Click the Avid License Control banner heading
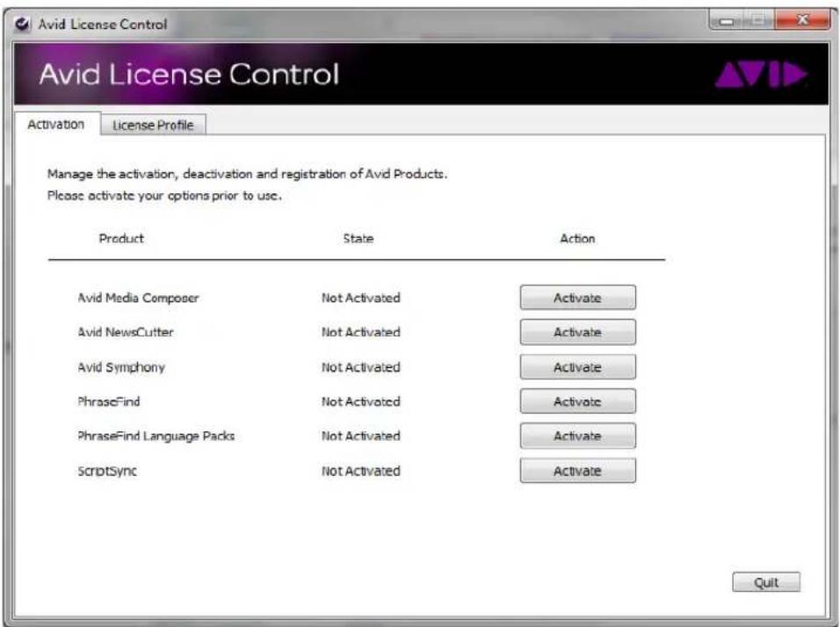Viewport: 840px width, 627px height. click(189, 74)
